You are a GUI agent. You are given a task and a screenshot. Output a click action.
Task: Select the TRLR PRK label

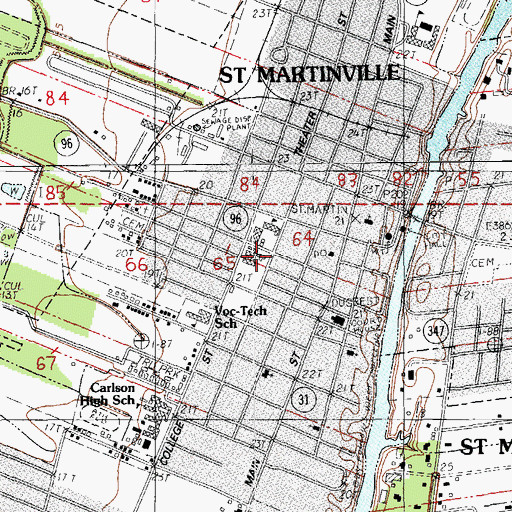tap(158, 368)
